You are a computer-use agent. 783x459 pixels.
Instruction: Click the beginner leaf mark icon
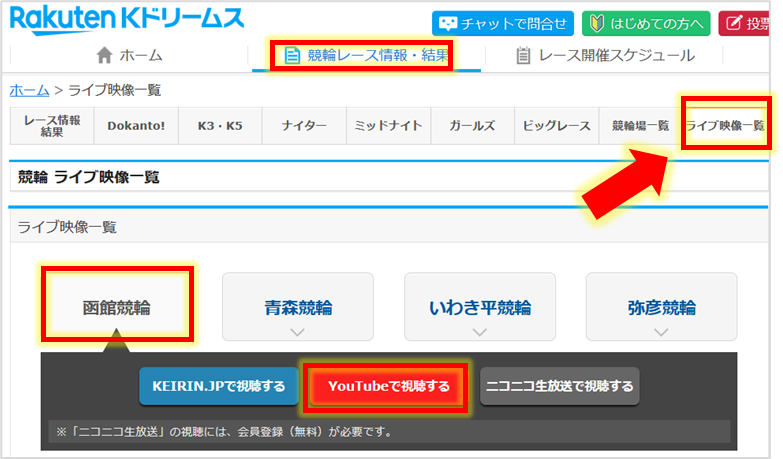[x=595, y=23]
